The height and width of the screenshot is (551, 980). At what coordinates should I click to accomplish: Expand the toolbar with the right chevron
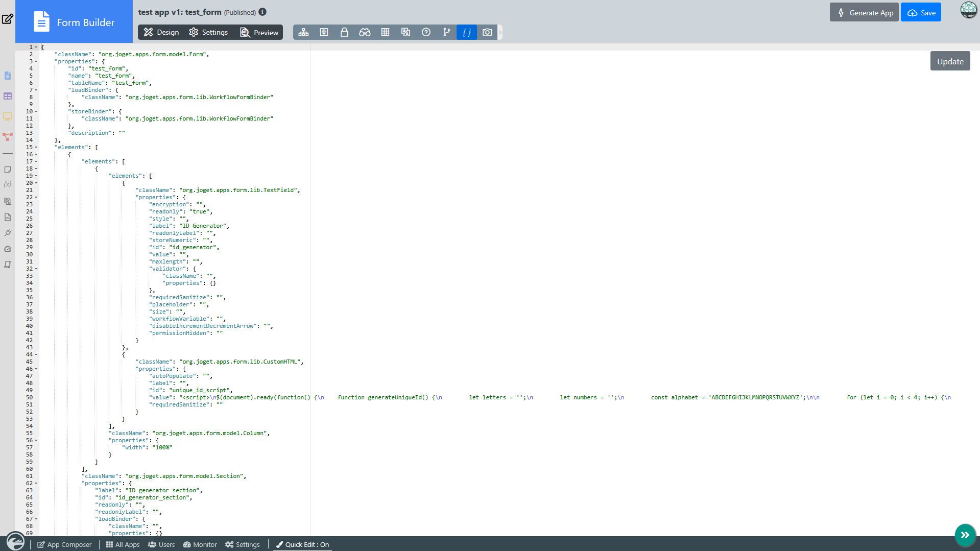tap(500, 32)
